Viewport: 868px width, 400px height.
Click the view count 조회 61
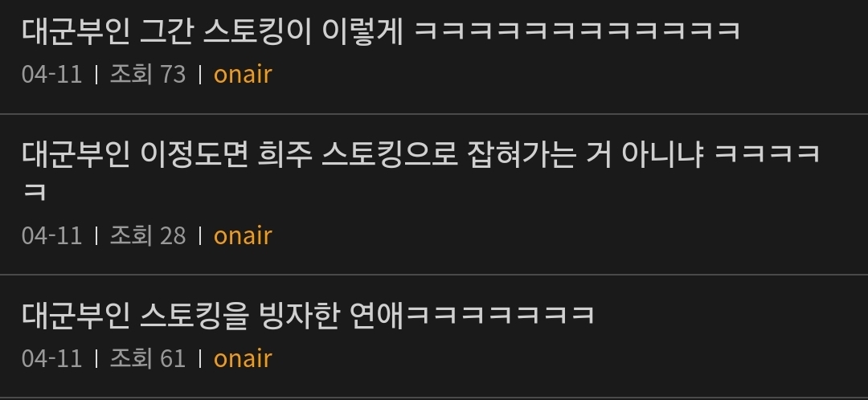coord(148,358)
